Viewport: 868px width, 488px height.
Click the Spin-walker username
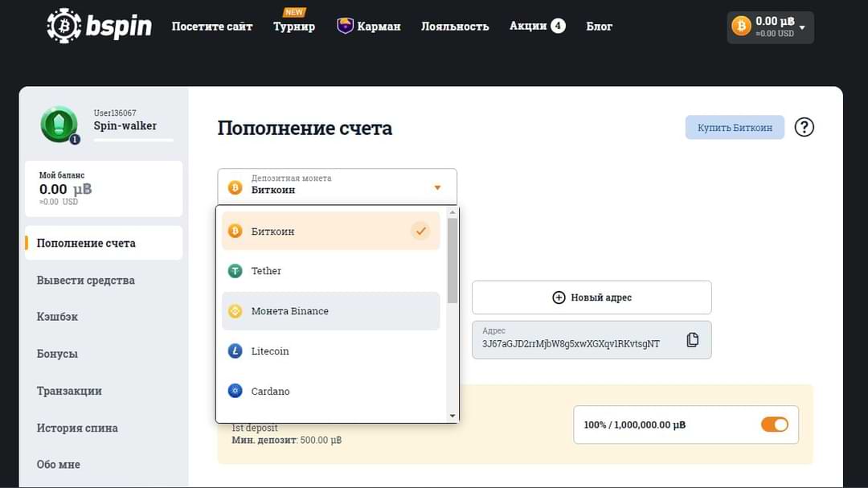click(125, 125)
